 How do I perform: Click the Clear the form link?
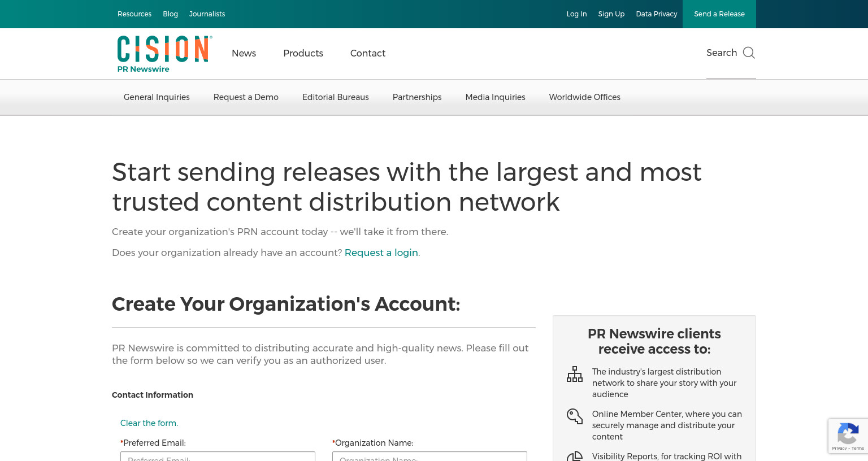pyautogui.click(x=149, y=423)
